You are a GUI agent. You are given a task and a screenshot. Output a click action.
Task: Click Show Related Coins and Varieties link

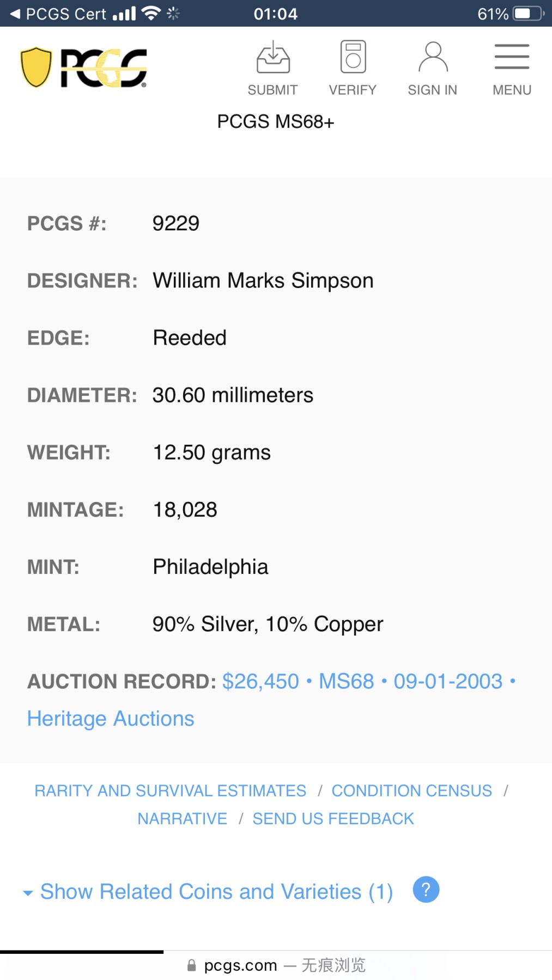(216, 892)
